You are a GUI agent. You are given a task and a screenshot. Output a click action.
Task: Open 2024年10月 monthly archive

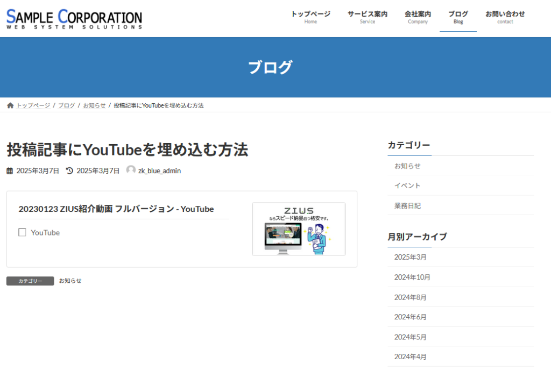pos(412,277)
